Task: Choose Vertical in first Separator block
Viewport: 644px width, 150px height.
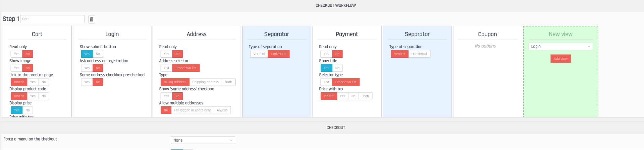Action: (259, 54)
